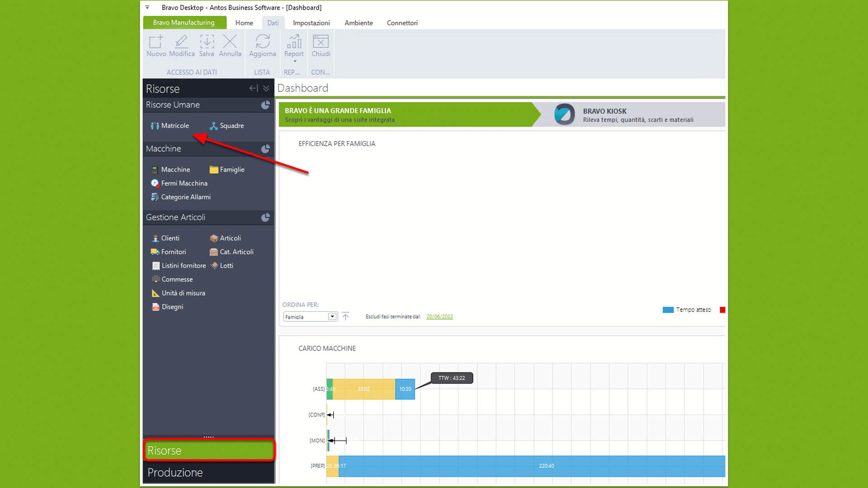Open Squadre in Risorse Umane
The height and width of the screenshot is (488, 868).
coord(226,126)
